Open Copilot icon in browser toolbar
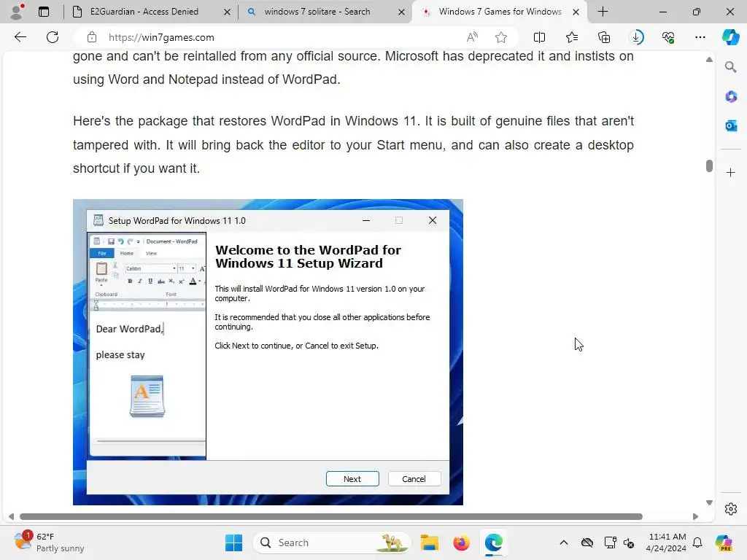Viewport: 747px width, 560px height. (x=730, y=37)
